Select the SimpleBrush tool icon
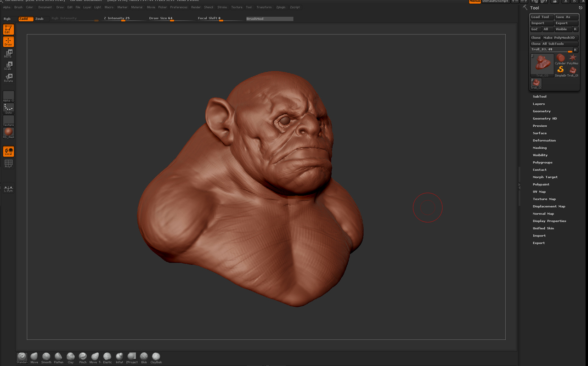Screen dimensions: 588x366 pos(560,71)
